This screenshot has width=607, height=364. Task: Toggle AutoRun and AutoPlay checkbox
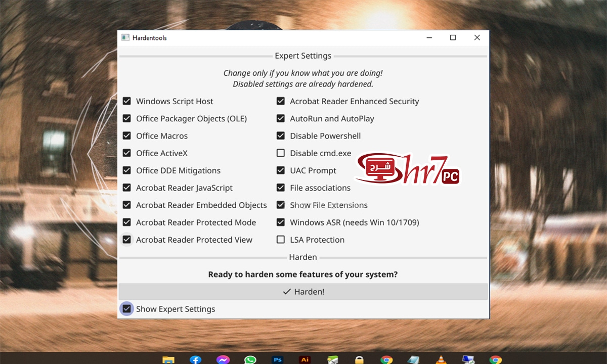coord(280,119)
